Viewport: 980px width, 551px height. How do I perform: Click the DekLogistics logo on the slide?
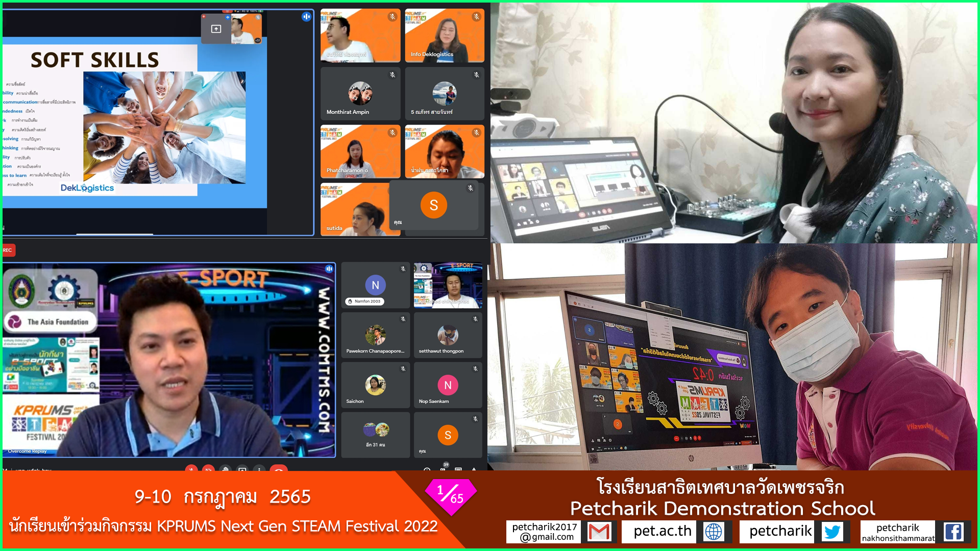87,188
